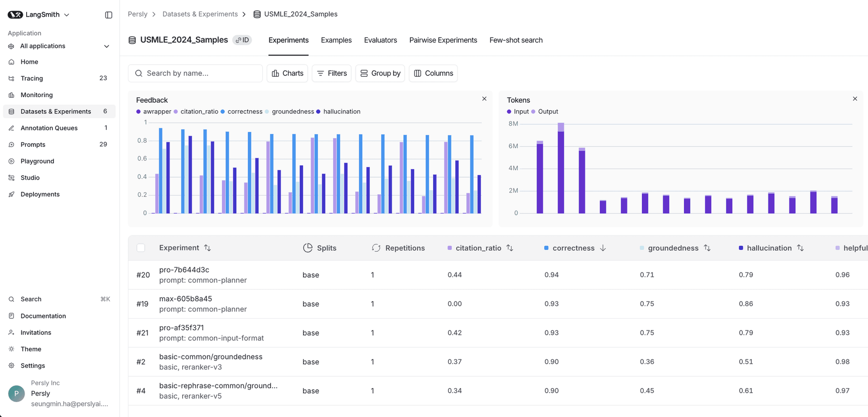Click the Playground sidebar icon
Viewport: 868px width, 417px height.
click(11, 161)
